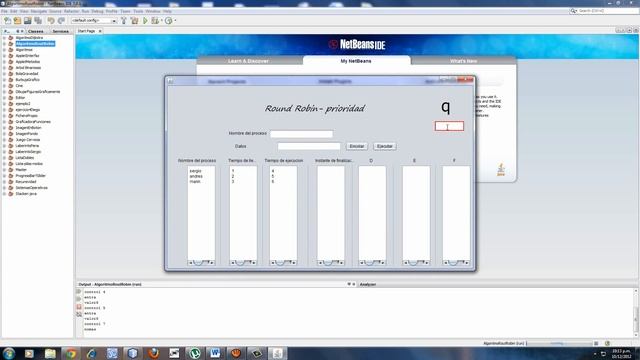The width and height of the screenshot is (640, 360).
Task: Click the New File toolbar icon
Action: (x=7, y=20)
